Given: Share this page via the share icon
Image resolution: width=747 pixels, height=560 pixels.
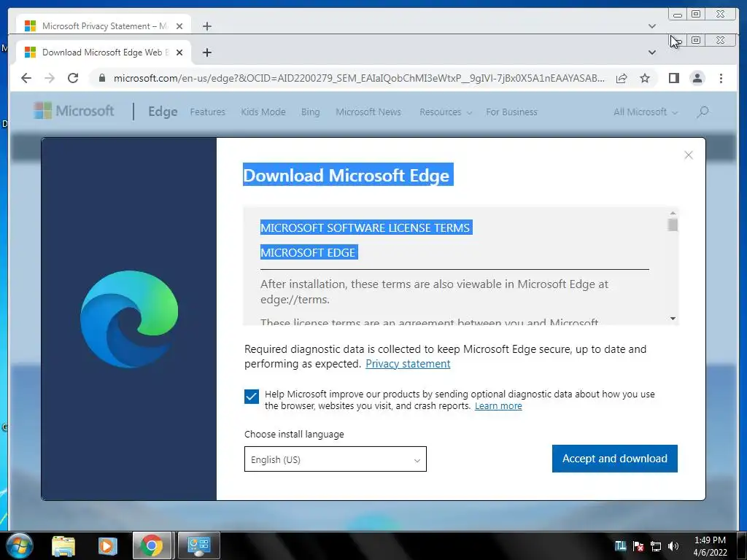Looking at the screenshot, I should (622, 78).
